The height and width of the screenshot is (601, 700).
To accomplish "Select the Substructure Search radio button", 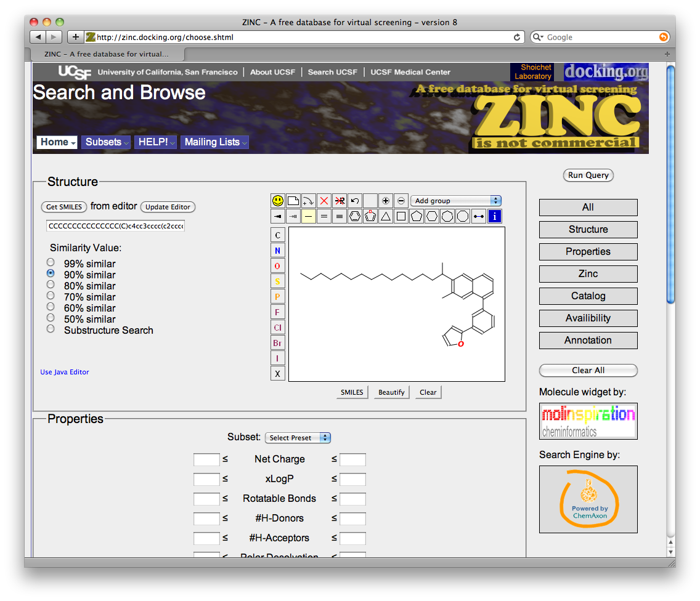I will [x=51, y=329].
